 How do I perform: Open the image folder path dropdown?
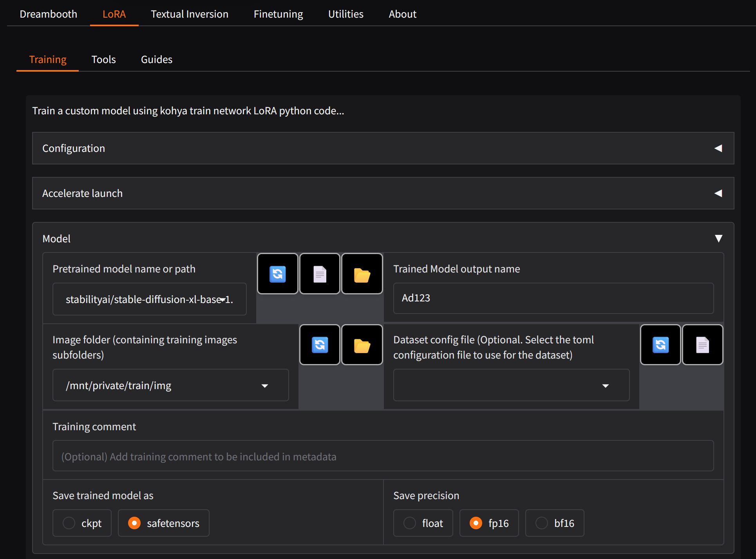pos(265,386)
